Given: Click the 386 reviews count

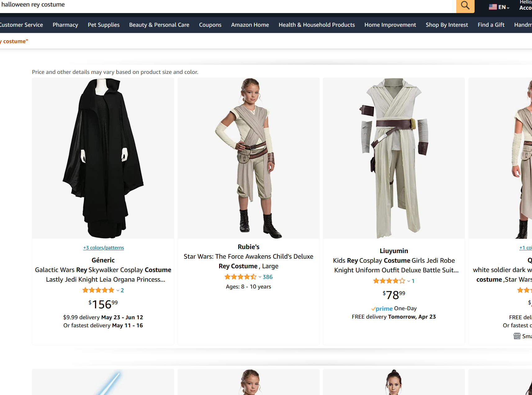Looking at the screenshot, I should 268,277.
